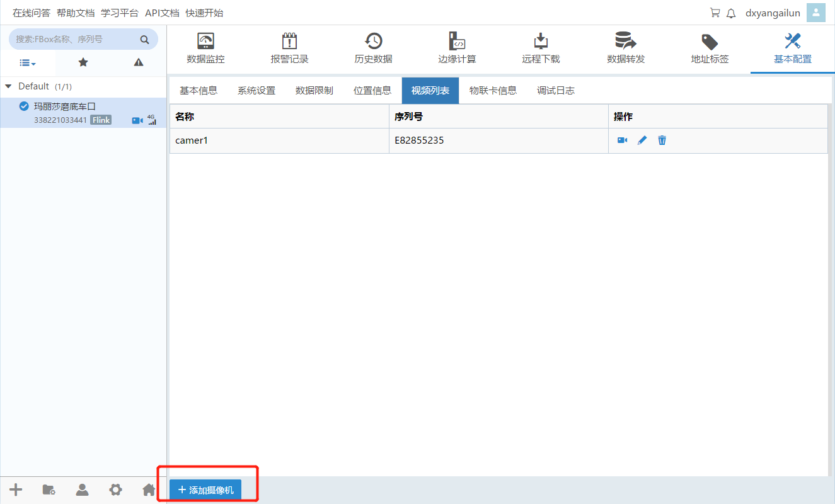Open the 地址标签 address tag section

click(x=710, y=49)
